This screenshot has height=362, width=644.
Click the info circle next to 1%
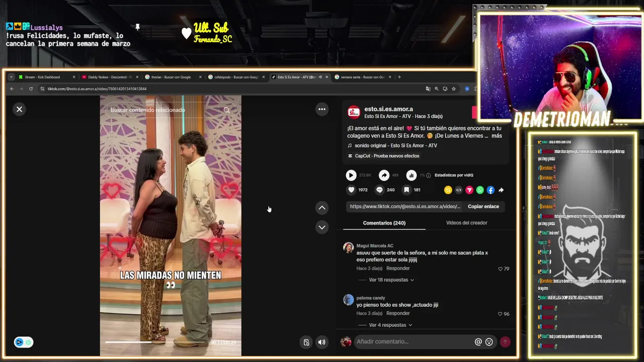point(428,175)
